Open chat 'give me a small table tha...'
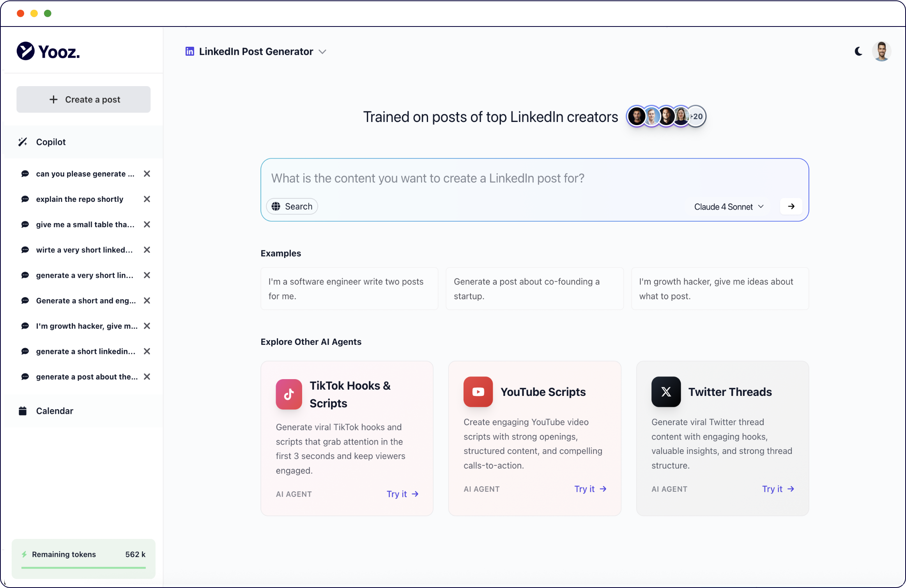Viewport: 906px width, 588px height. tap(85, 224)
